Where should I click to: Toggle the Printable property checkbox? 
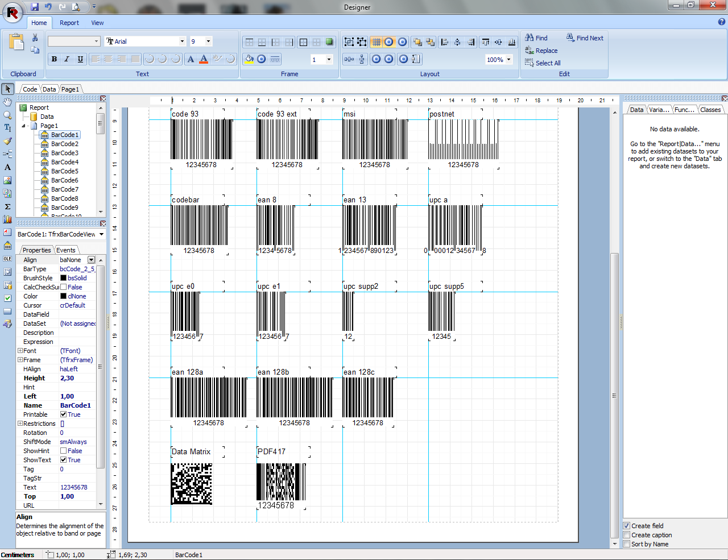point(64,414)
